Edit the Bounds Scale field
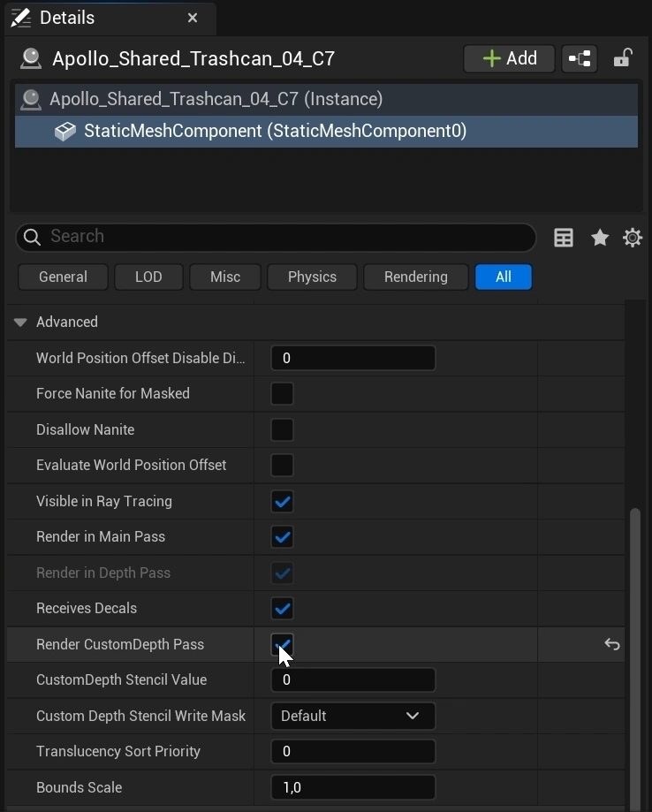652x812 pixels. pos(353,787)
